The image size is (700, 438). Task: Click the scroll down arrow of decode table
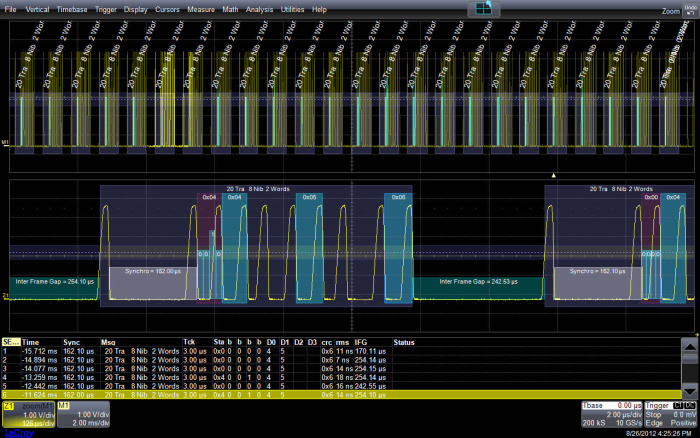689,394
